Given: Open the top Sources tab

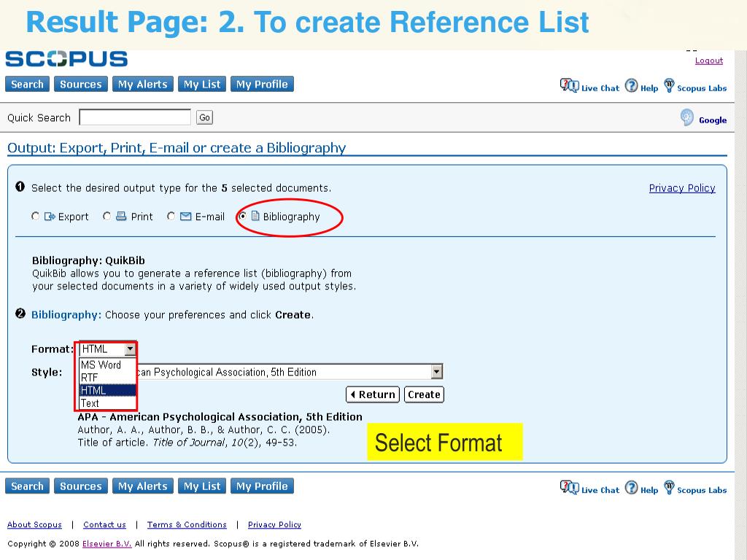Looking at the screenshot, I should 80,85.
